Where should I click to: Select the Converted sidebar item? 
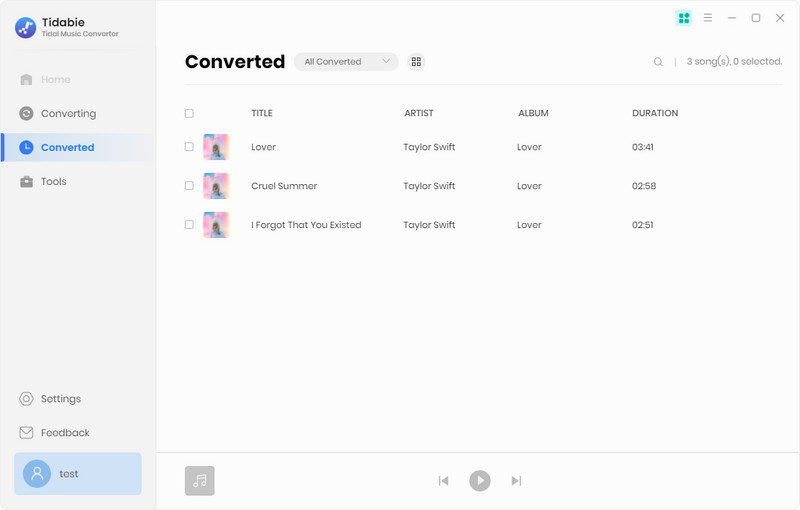[78, 147]
